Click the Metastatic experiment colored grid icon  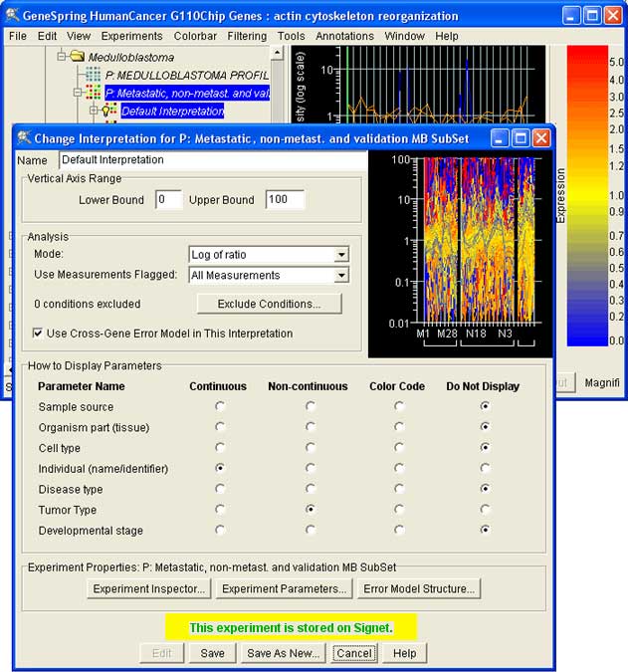(x=94, y=93)
